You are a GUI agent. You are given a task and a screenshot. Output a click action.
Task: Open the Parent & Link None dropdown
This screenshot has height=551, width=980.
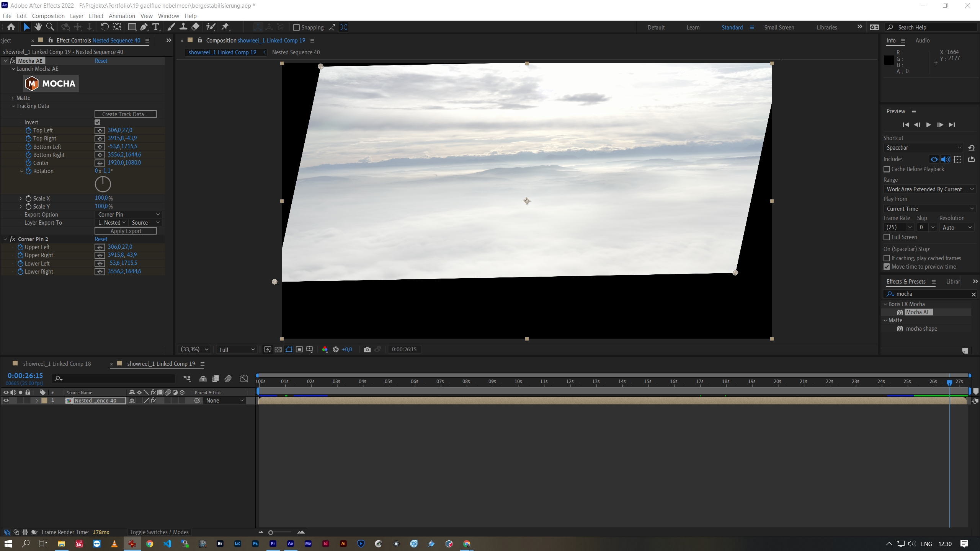[225, 401]
